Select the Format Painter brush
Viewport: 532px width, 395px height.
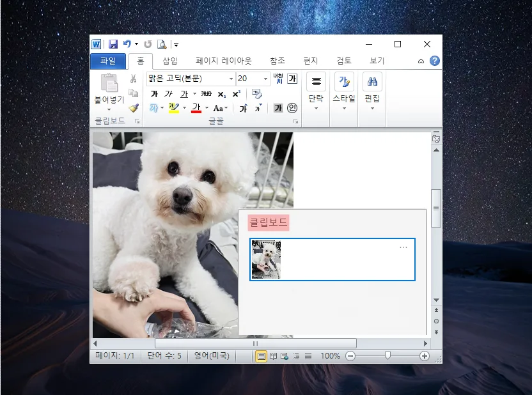[x=134, y=108]
